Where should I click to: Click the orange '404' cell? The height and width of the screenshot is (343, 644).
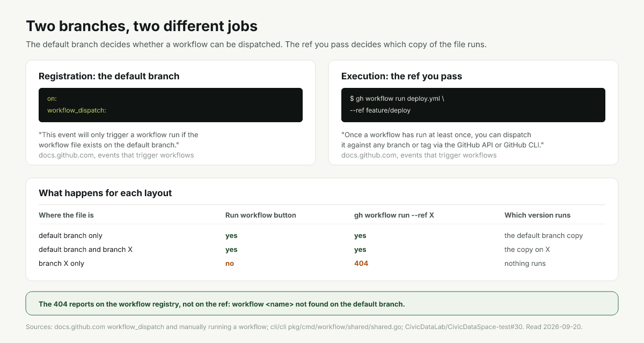pyautogui.click(x=361, y=264)
